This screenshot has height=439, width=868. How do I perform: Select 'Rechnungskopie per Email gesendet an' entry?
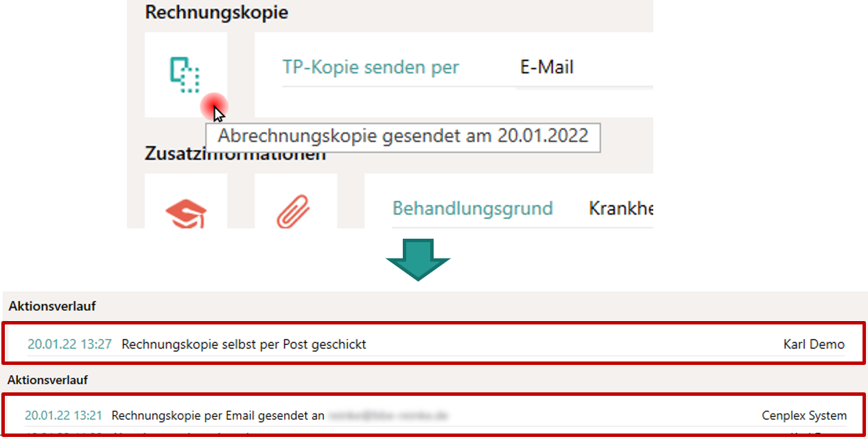[x=218, y=416]
